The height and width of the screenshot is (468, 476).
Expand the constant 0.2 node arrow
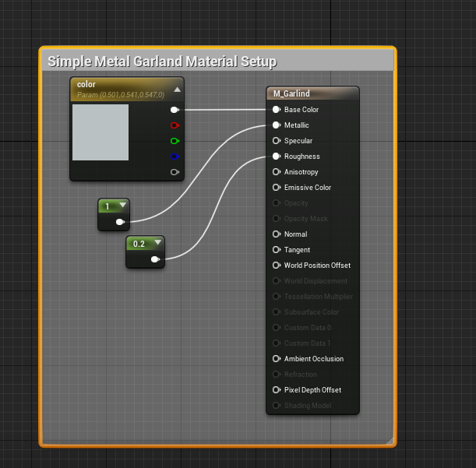[x=158, y=242]
